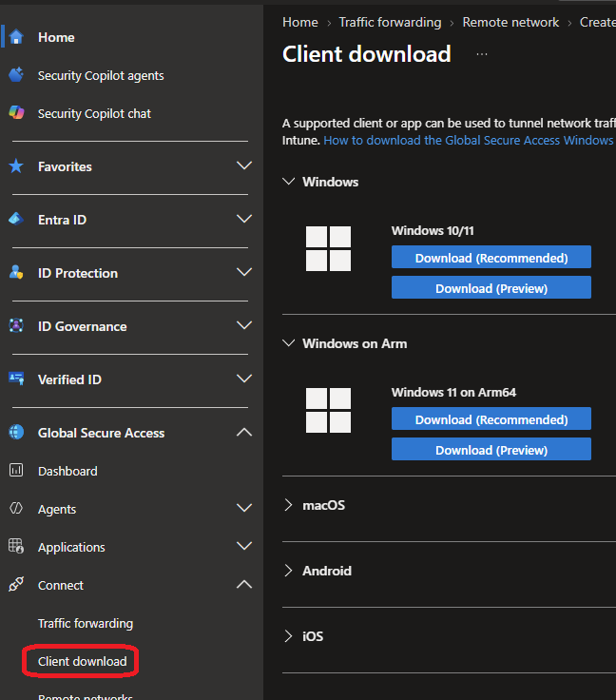Expand the Entra ID section chevron

click(x=244, y=219)
